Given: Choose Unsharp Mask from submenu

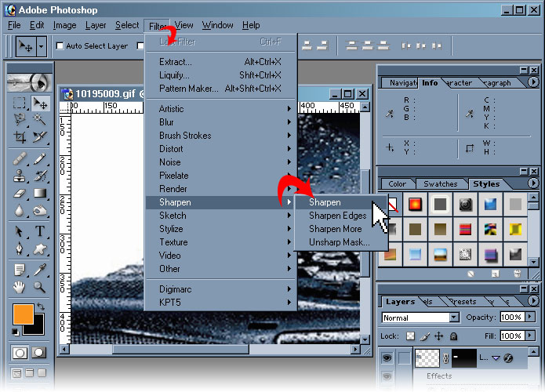Looking at the screenshot, I should click(340, 242).
